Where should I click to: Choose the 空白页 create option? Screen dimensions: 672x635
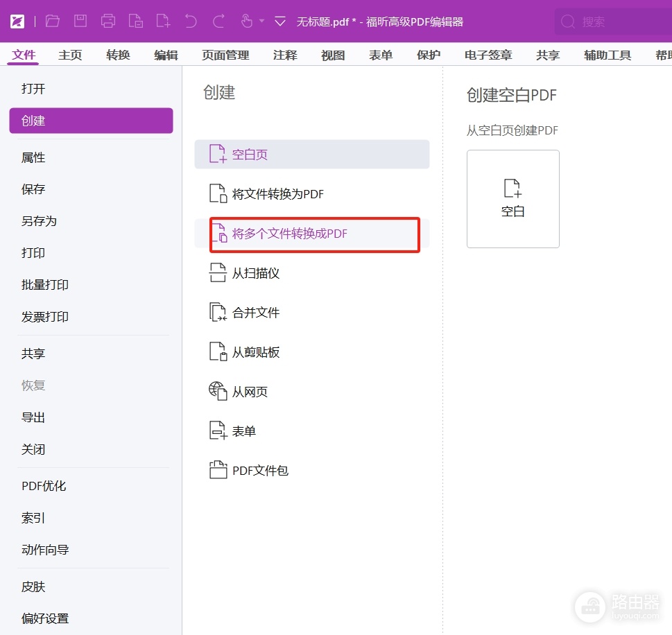[312, 155]
